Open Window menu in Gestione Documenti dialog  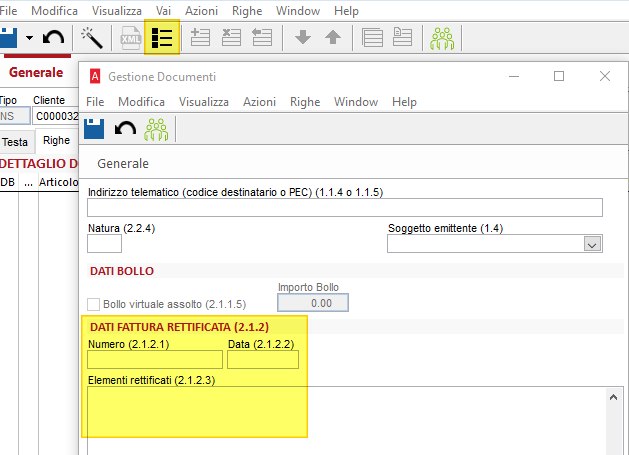click(356, 102)
